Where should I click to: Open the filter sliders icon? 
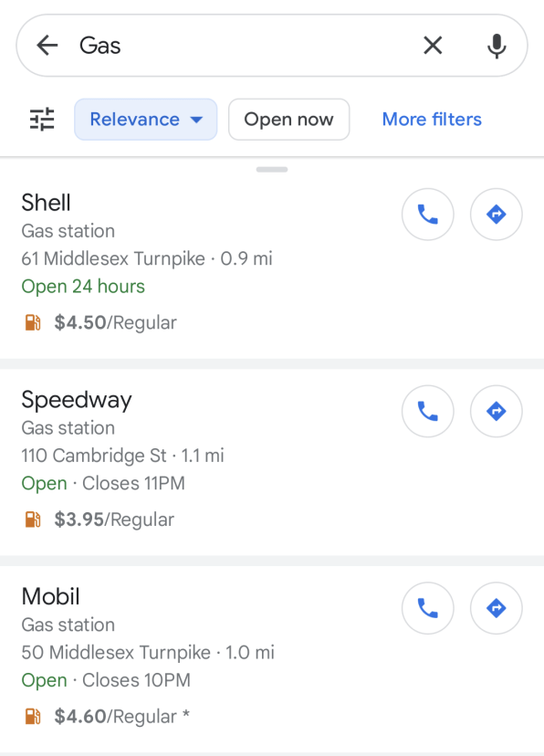pos(42,119)
